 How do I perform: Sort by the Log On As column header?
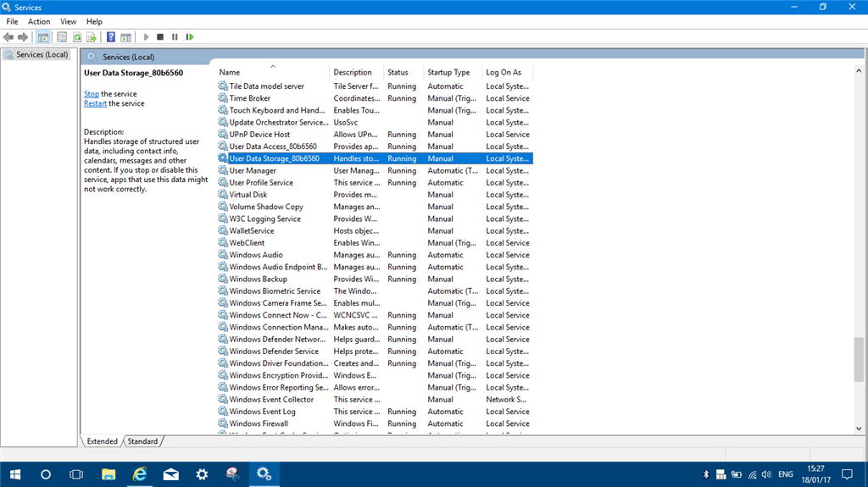(x=508, y=72)
